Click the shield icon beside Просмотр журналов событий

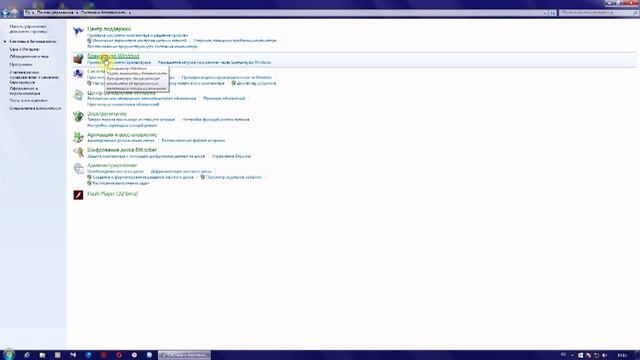pos(202,177)
